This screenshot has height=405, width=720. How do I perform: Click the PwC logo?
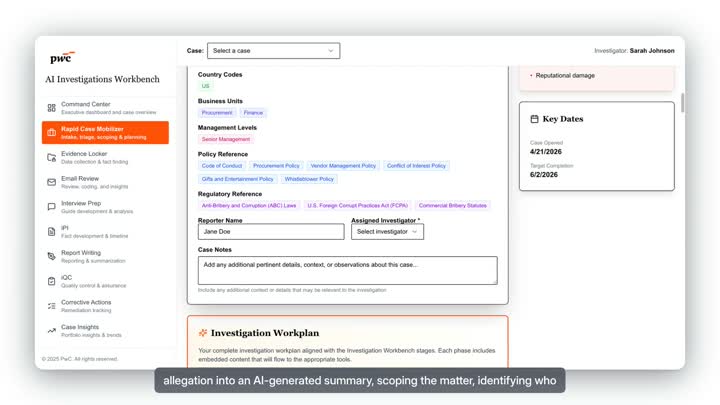pyautogui.click(x=62, y=57)
